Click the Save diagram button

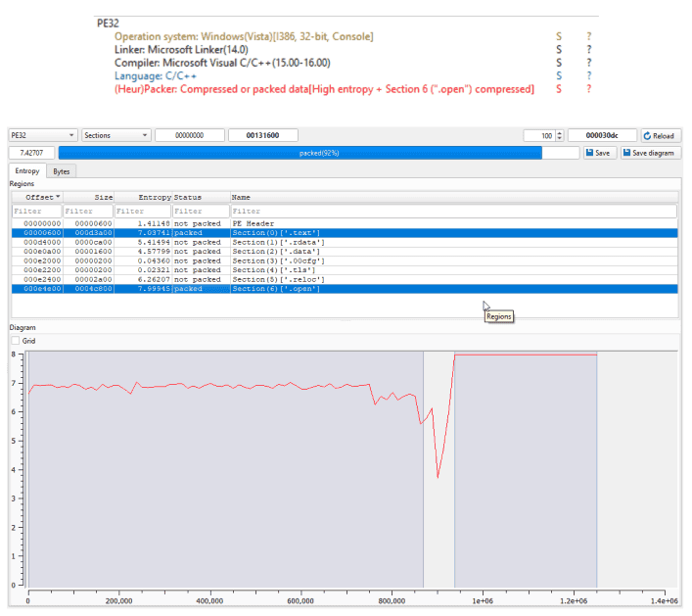pos(653,153)
